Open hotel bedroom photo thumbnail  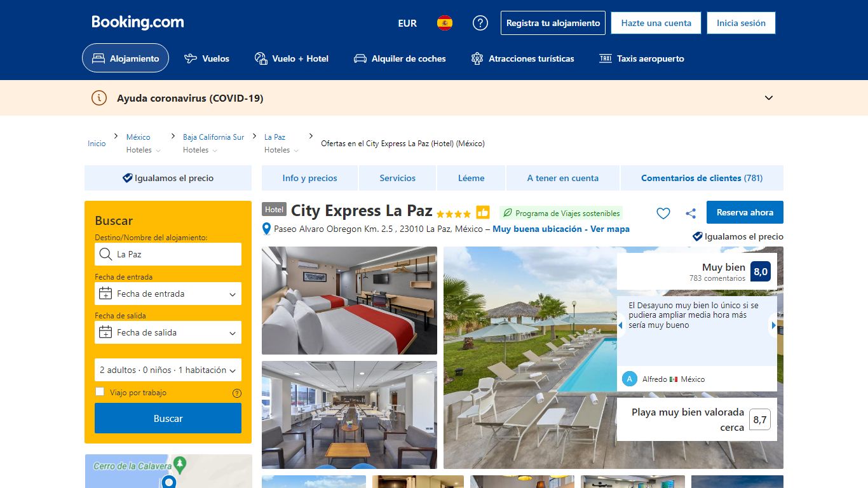point(349,301)
